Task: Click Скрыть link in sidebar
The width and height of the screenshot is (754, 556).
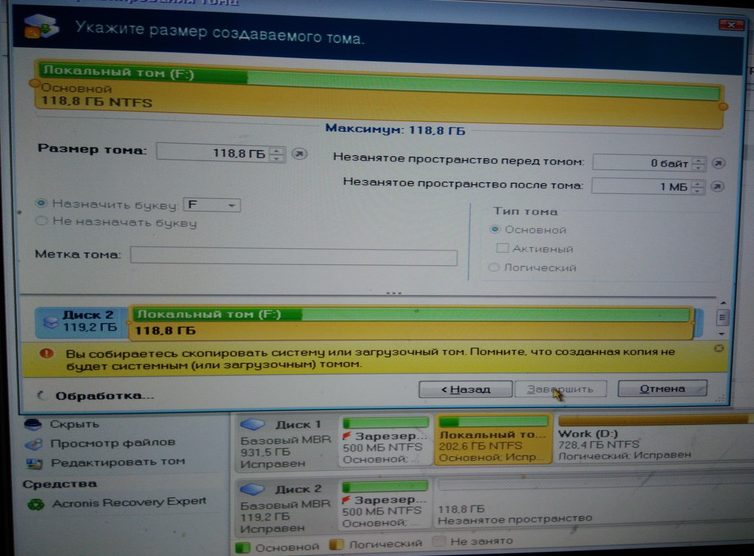Action: coord(74,424)
